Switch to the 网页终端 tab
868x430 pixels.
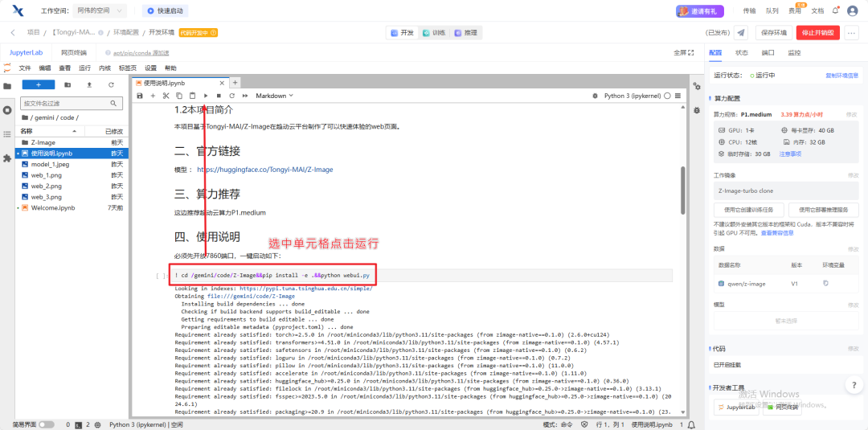pos(74,52)
